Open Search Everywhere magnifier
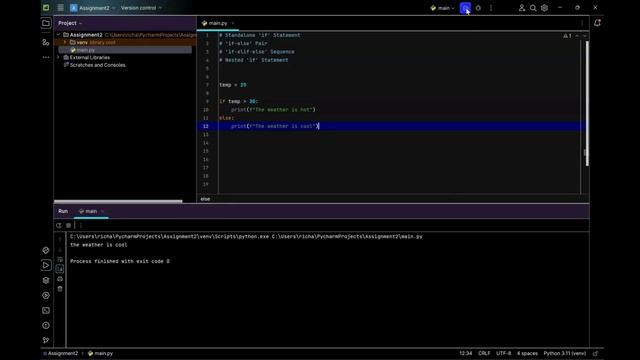 533,8
